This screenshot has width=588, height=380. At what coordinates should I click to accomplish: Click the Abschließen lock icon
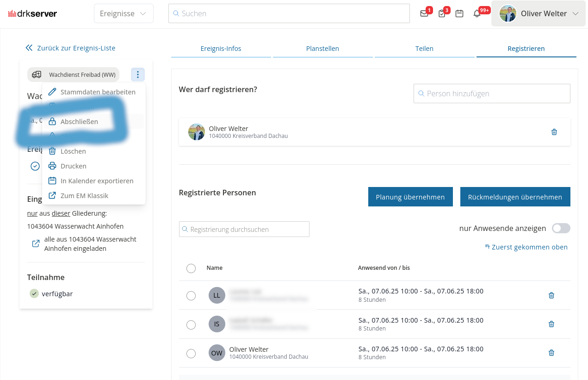53,121
